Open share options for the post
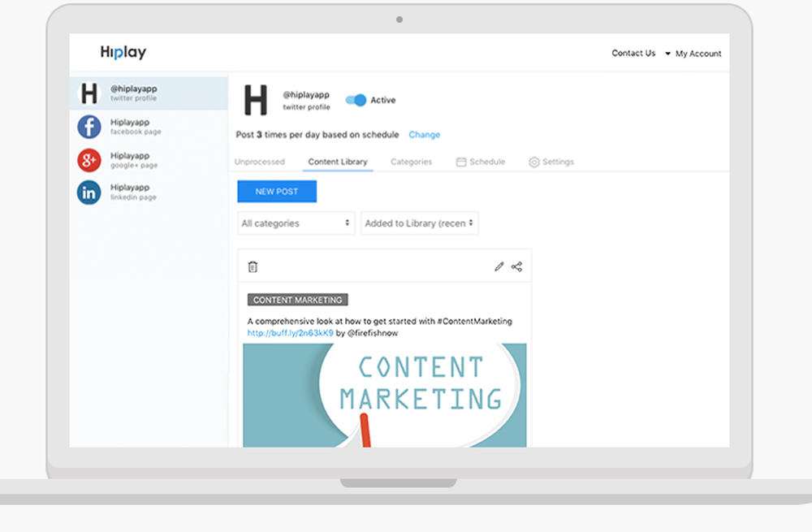Image resolution: width=812 pixels, height=532 pixels. click(517, 266)
